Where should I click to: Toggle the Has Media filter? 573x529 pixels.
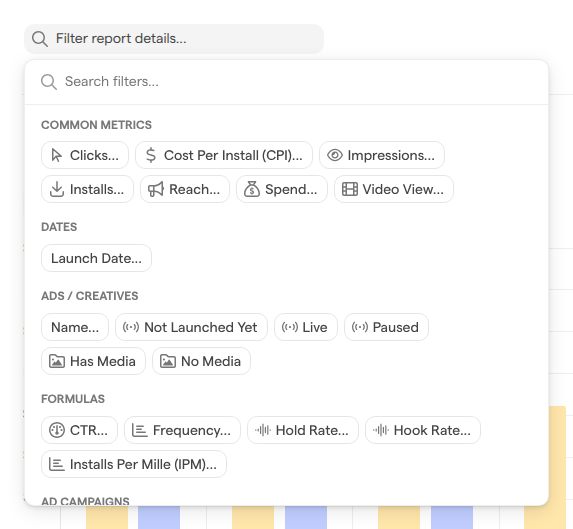click(x=93, y=361)
